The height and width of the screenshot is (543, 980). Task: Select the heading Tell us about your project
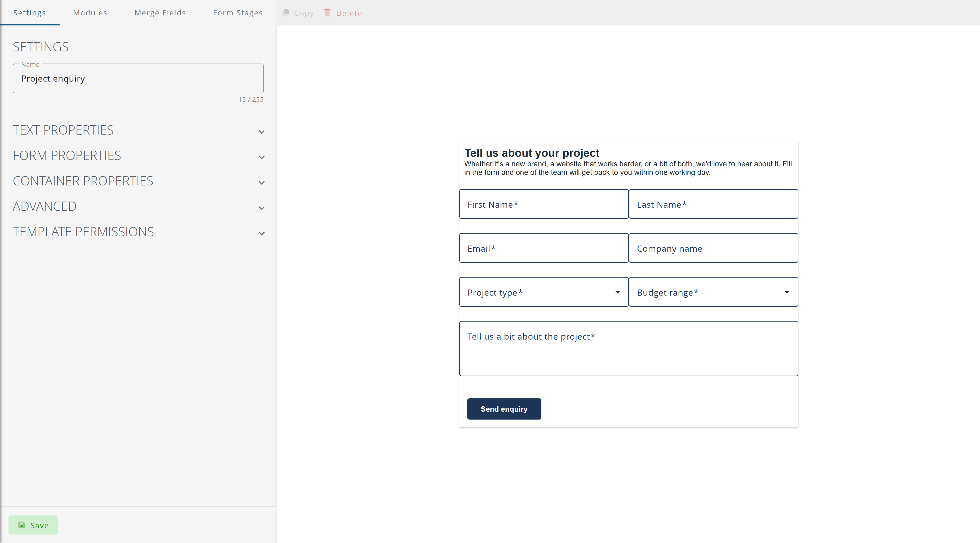click(x=532, y=153)
